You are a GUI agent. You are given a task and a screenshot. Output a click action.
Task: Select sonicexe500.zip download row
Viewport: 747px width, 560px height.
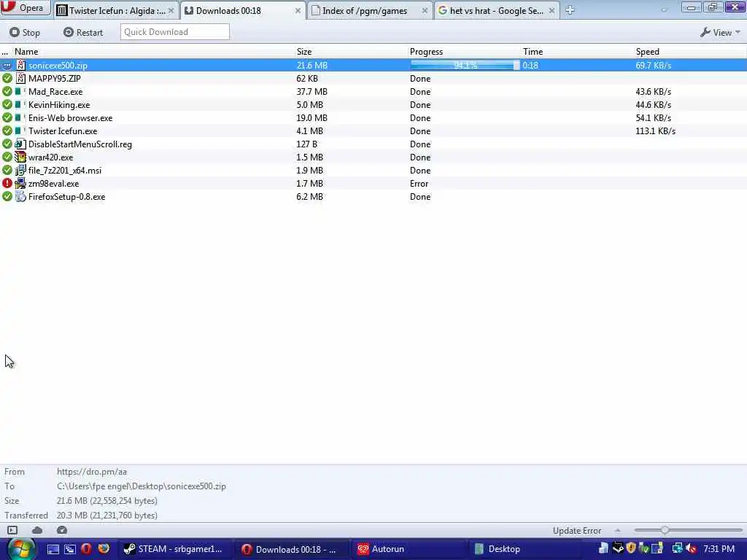[x=373, y=65]
